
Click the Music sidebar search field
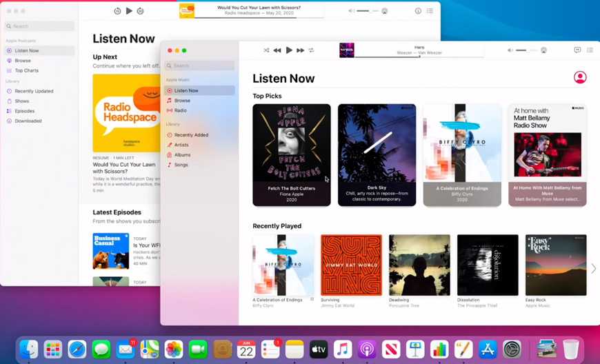point(200,66)
